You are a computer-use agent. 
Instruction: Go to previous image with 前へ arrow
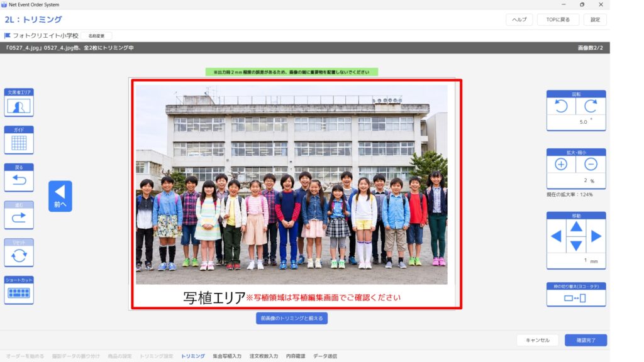tap(60, 196)
